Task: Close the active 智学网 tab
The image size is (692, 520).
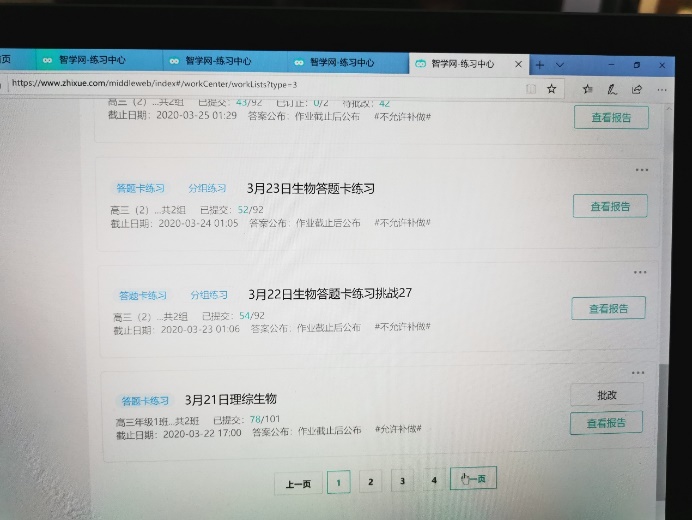Action: (519, 64)
